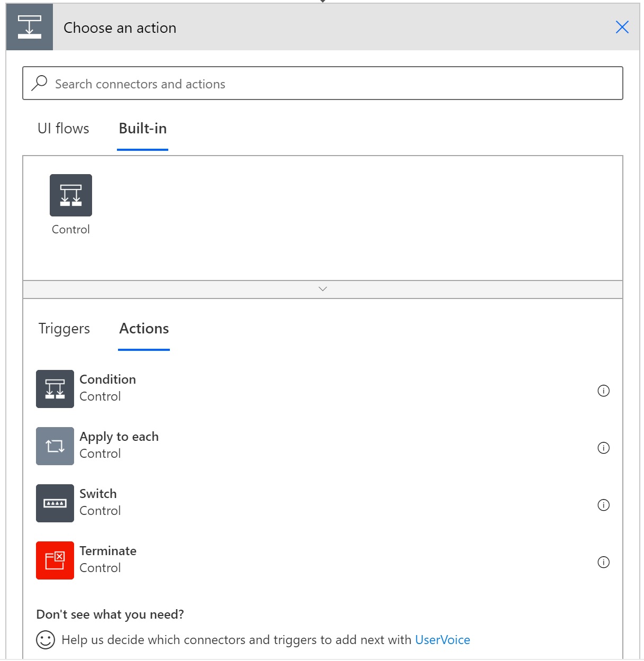View info about the Switch action

point(603,505)
